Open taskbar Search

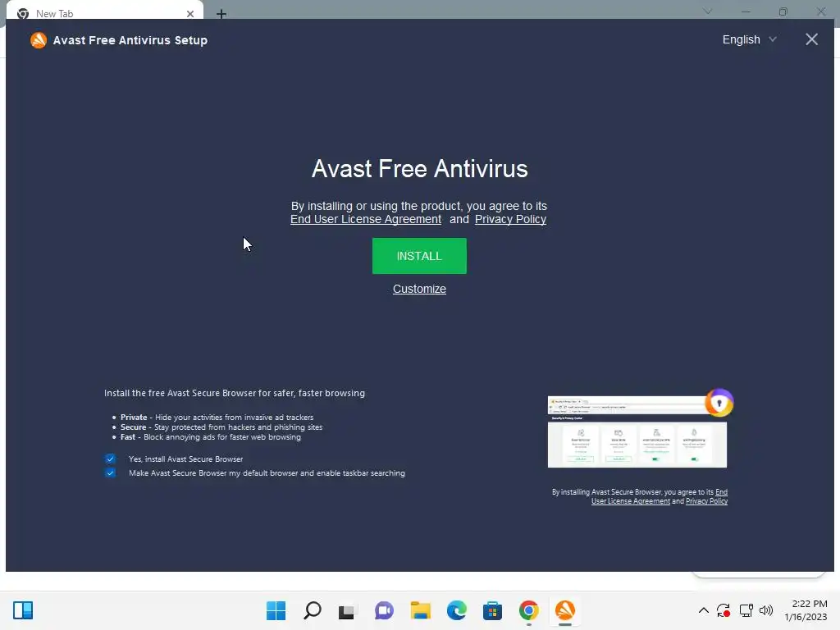click(313, 610)
